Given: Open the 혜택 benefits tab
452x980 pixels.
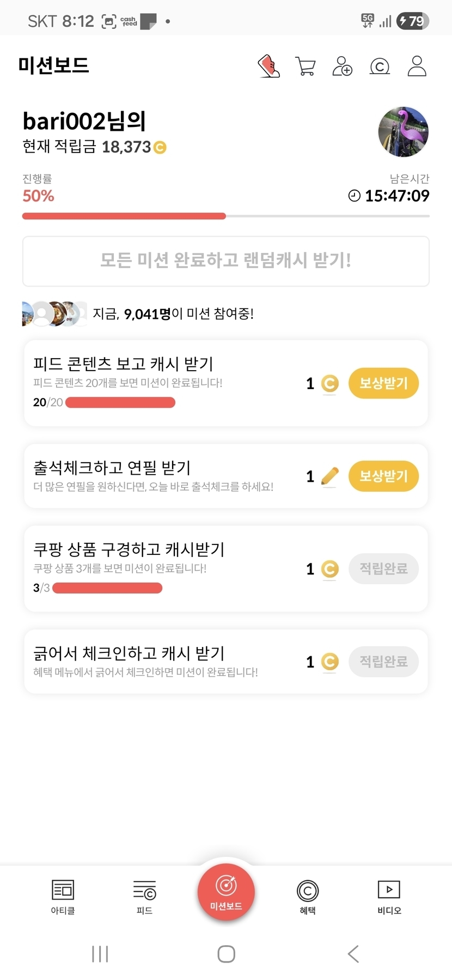Looking at the screenshot, I should (308, 897).
